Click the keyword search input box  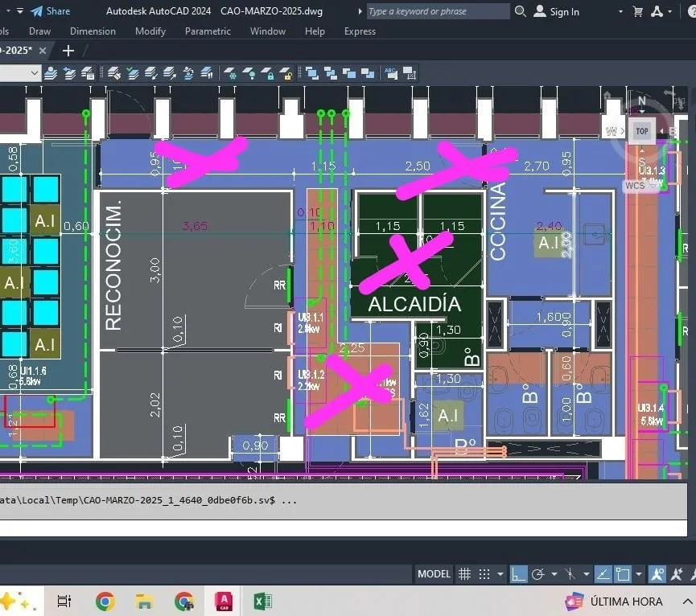[x=438, y=11]
